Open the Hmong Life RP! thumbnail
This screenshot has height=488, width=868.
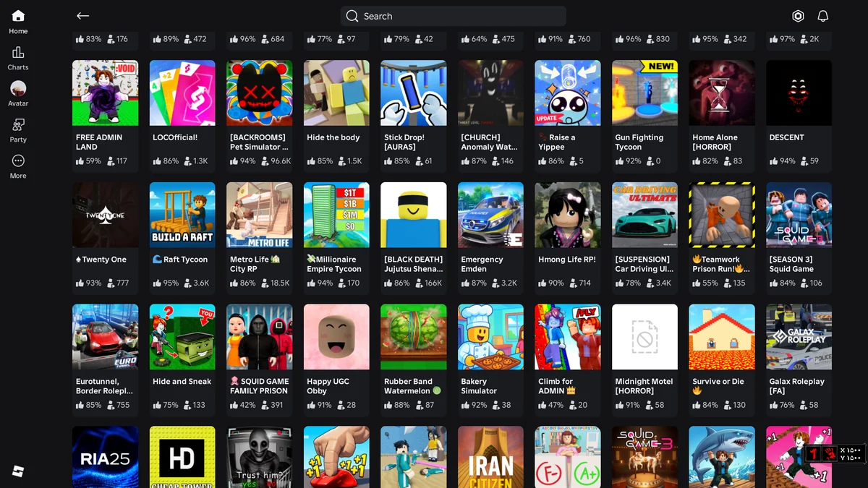point(568,215)
